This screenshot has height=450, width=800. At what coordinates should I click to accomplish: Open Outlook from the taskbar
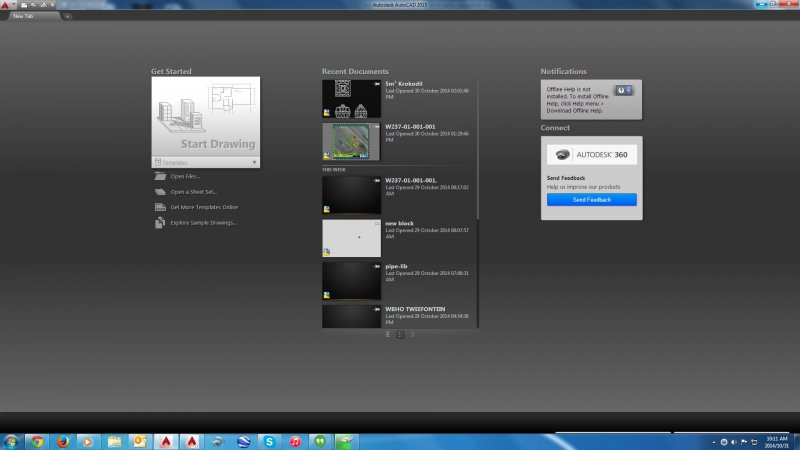[x=140, y=441]
